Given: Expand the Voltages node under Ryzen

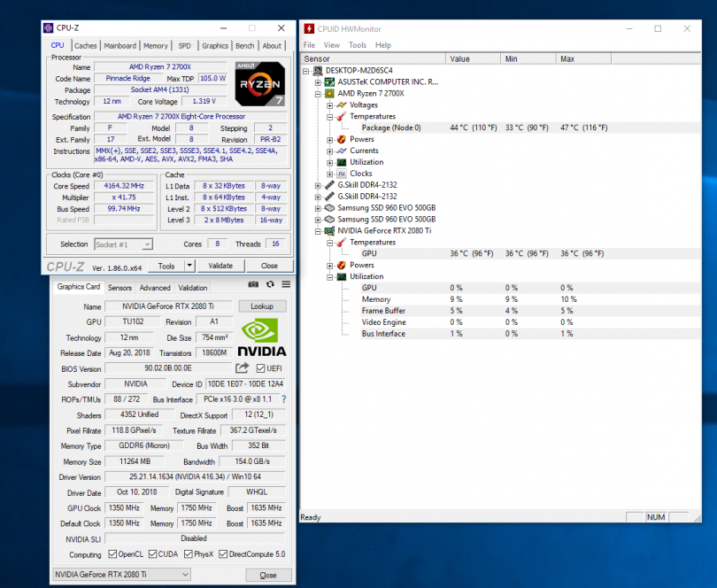Looking at the screenshot, I should [x=329, y=104].
